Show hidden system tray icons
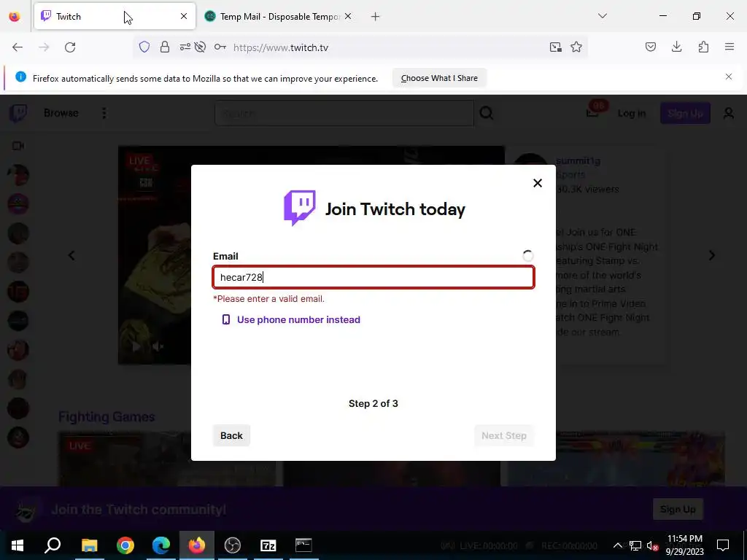Image resolution: width=747 pixels, height=560 pixels. click(617, 545)
